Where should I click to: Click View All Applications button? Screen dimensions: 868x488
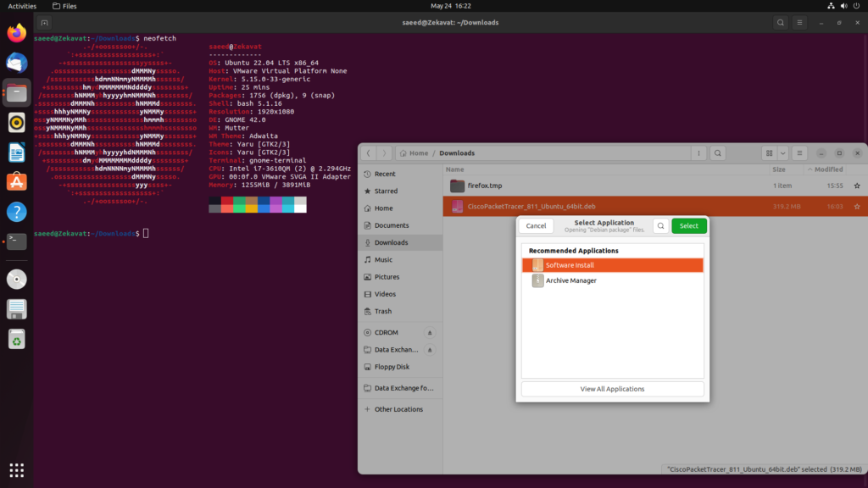tap(612, 389)
